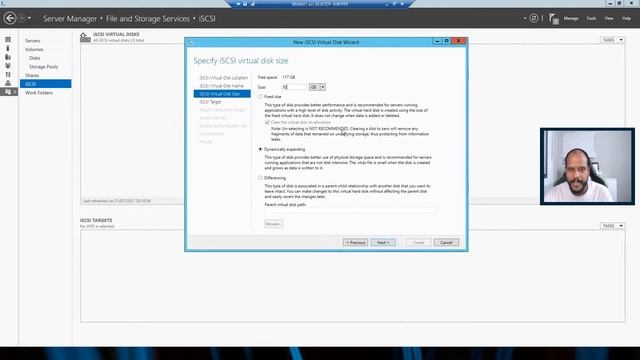
Task: Select Shares in the side navigation
Action: coord(32,76)
